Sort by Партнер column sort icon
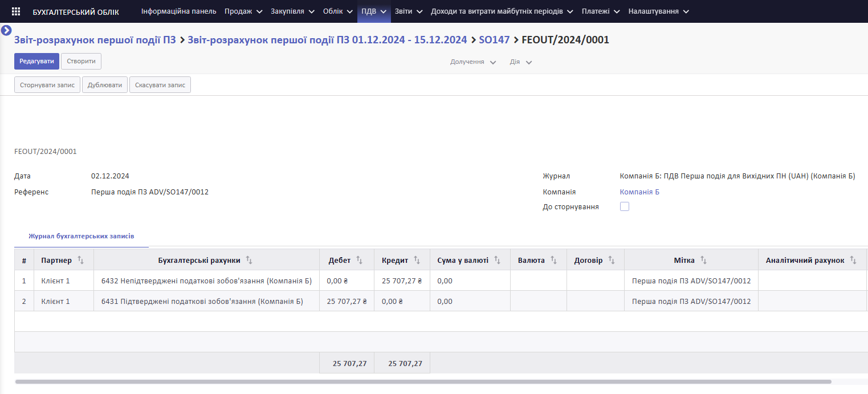This screenshot has height=394, width=868. tap(80, 260)
